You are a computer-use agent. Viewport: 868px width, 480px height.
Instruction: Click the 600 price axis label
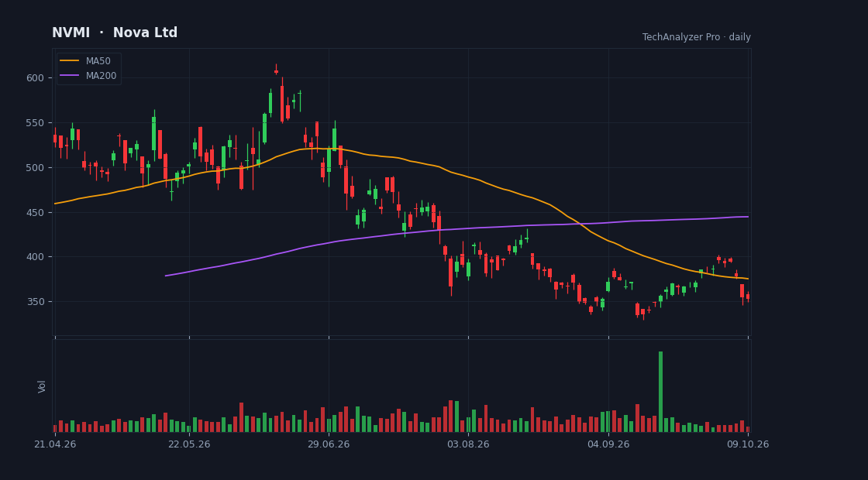tap(35, 78)
